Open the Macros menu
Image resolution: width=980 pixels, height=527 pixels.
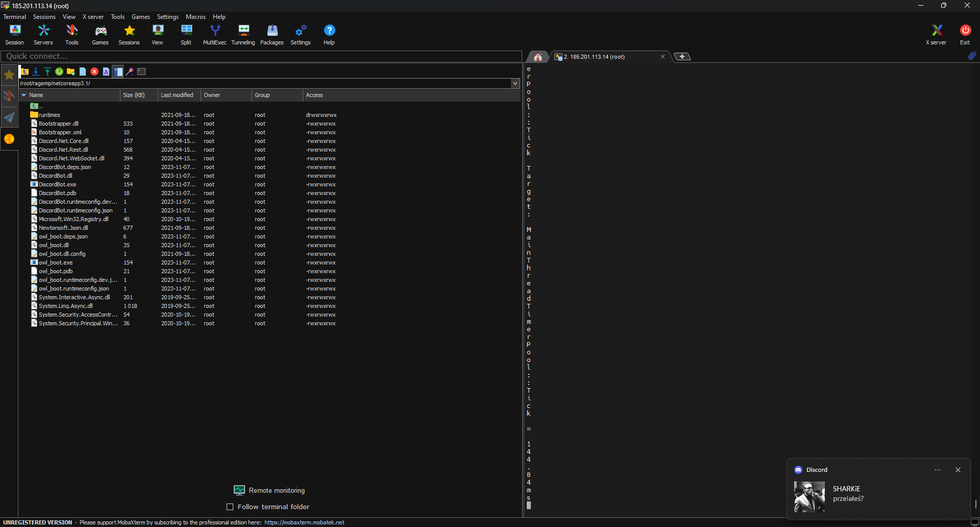tap(195, 16)
